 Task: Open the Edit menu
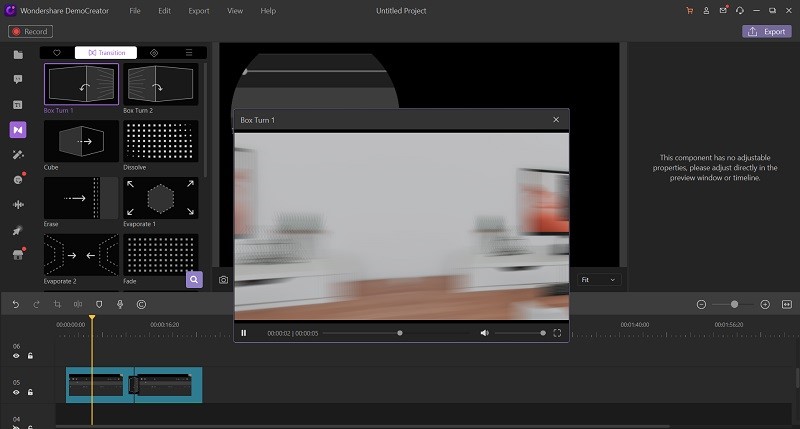point(164,11)
